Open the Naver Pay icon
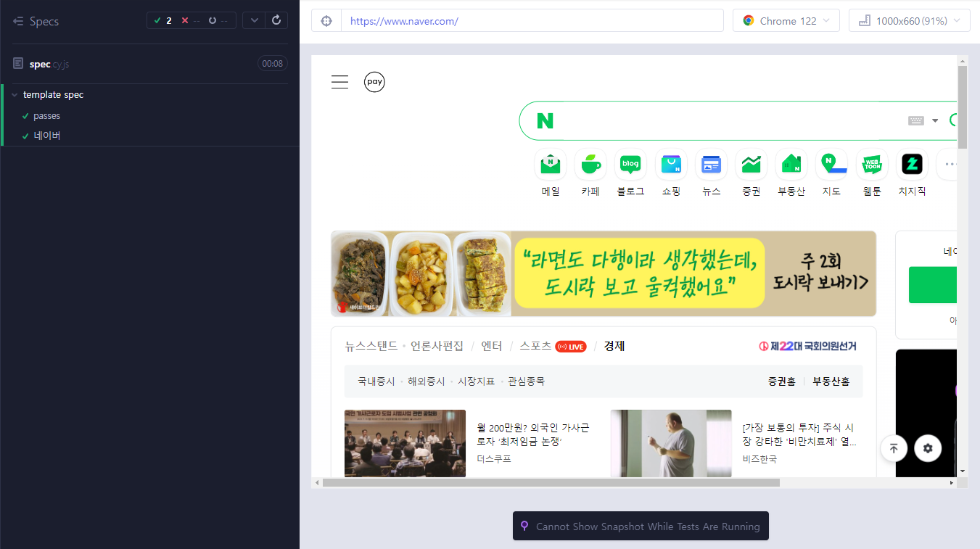The height and width of the screenshot is (549, 980). (x=374, y=82)
